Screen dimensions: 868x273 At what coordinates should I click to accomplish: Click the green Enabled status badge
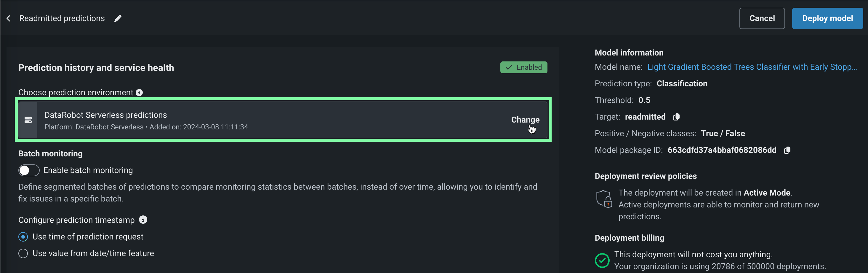pyautogui.click(x=524, y=67)
